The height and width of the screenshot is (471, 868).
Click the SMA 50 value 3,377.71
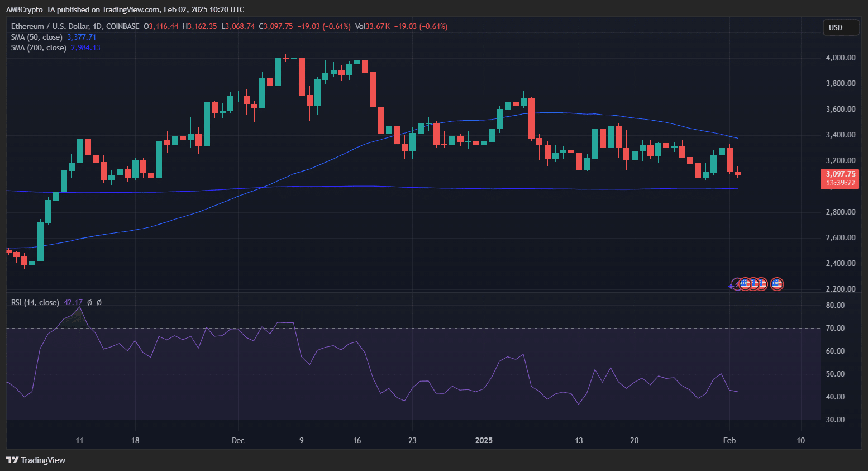[x=82, y=37]
